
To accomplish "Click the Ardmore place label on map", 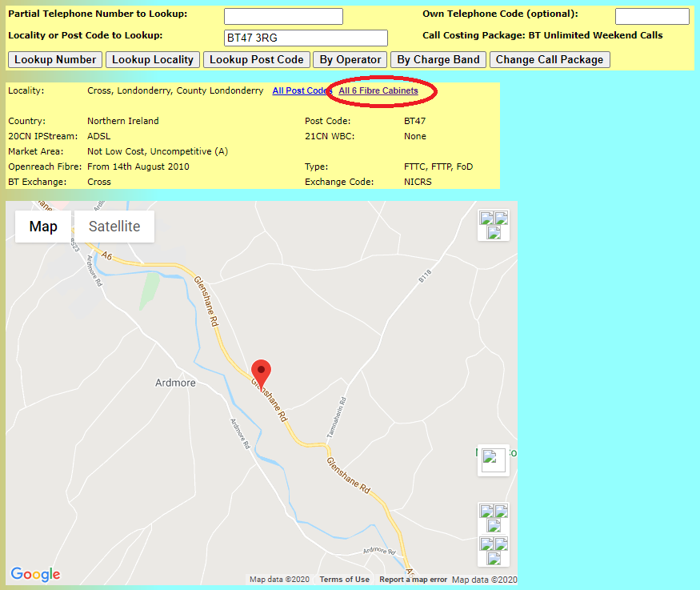I will [x=175, y=383].
